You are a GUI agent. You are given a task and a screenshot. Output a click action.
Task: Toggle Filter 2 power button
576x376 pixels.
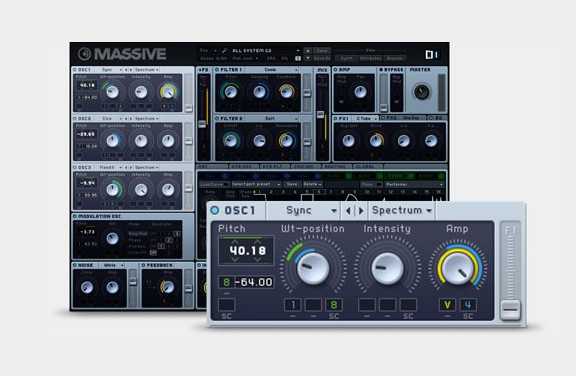217,119
